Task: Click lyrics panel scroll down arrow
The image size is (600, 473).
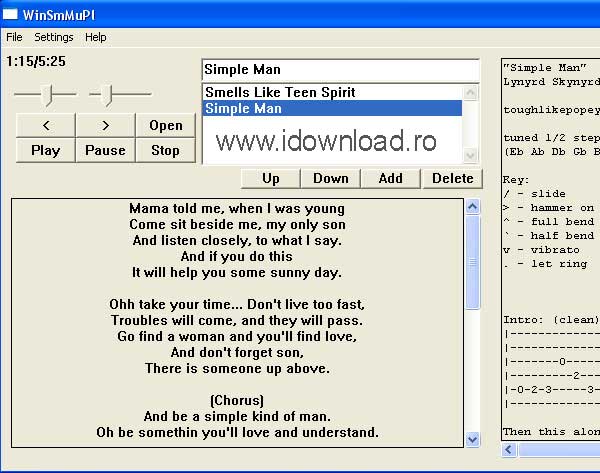Action: pos(473,439)
